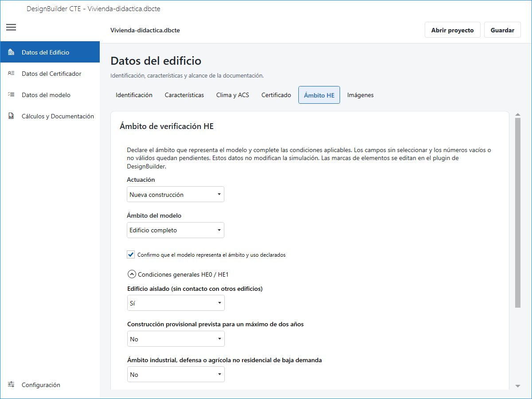This screenshot has height=399, width=532.
Task: Switch to the Clima y ACS tab
Action: point(233,95)
